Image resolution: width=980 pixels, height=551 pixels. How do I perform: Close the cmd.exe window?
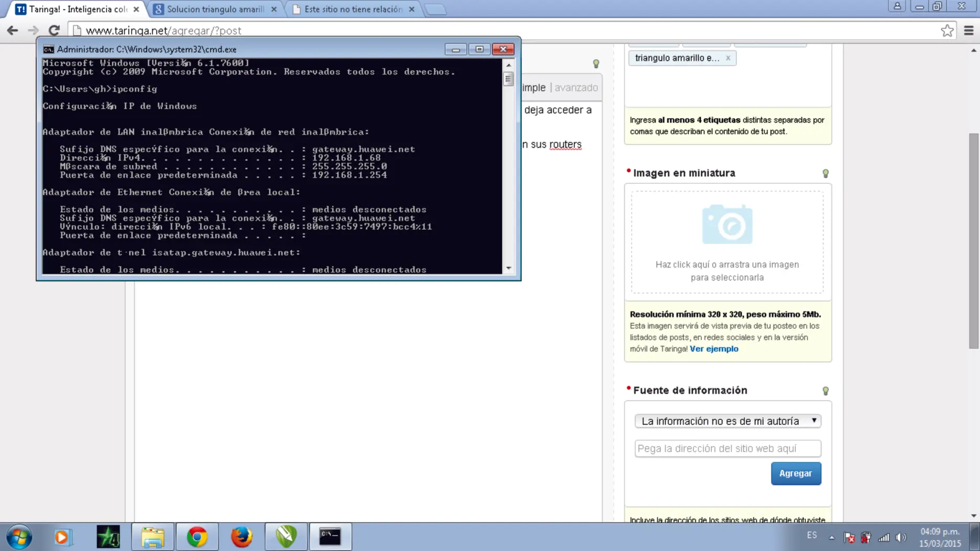pos(503,49)
